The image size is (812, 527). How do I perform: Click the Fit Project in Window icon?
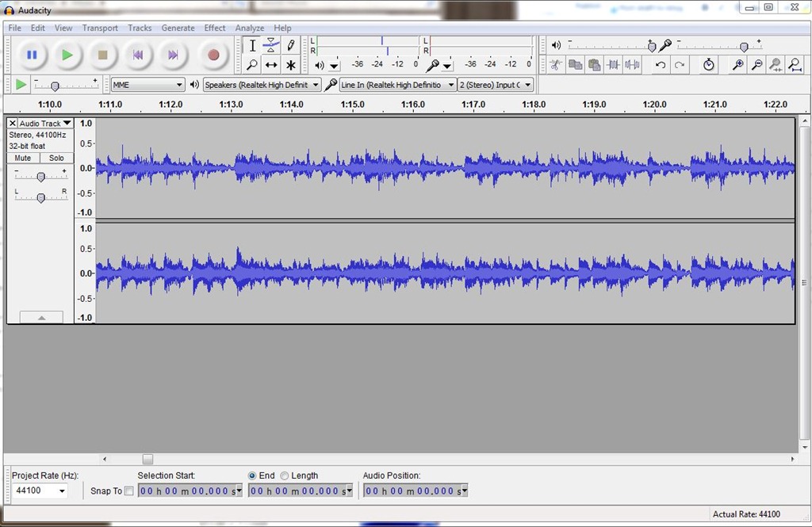click(795, 65)
